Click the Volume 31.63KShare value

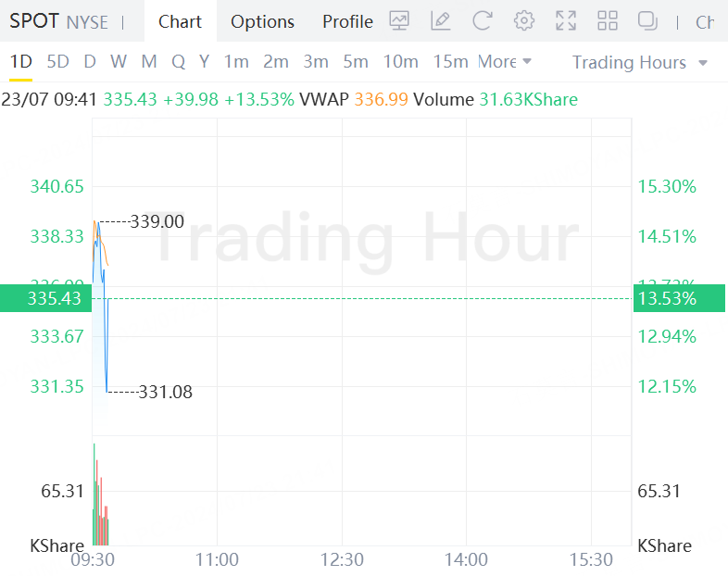click(528, 99)
